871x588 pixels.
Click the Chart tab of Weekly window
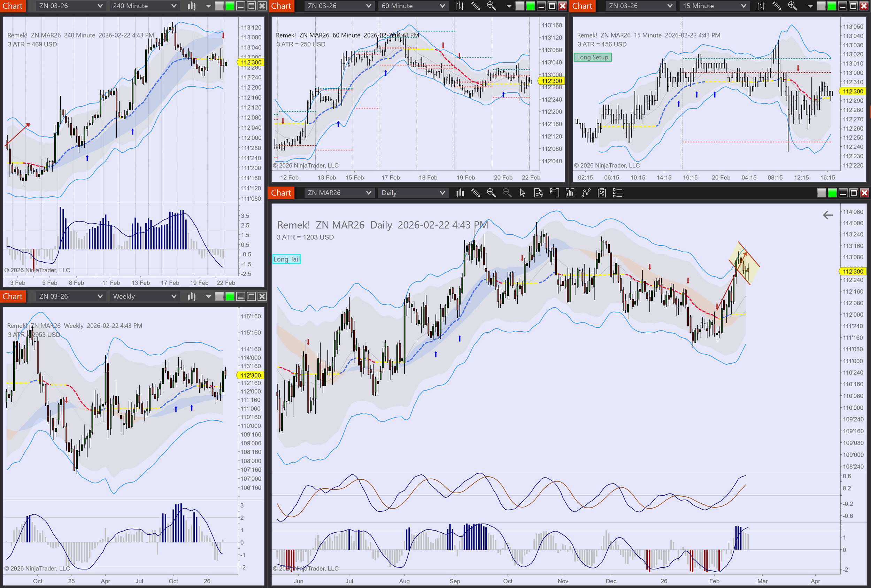[x=13, y=296]
